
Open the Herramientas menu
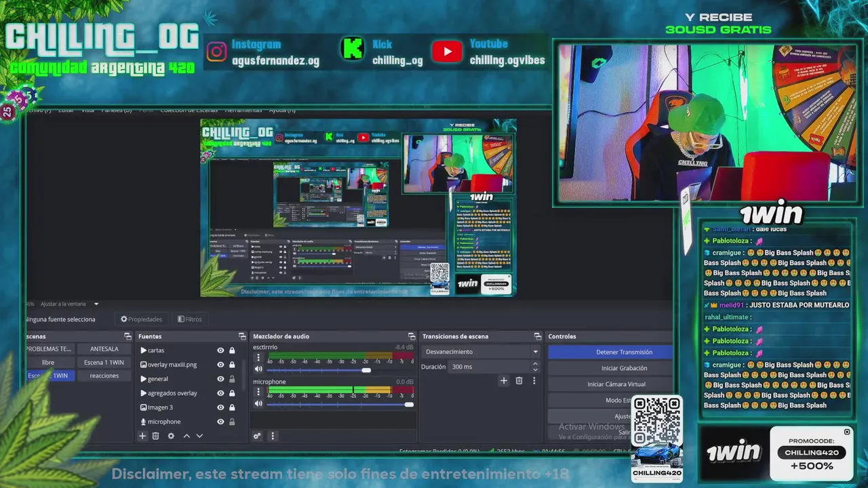point(243,110)
